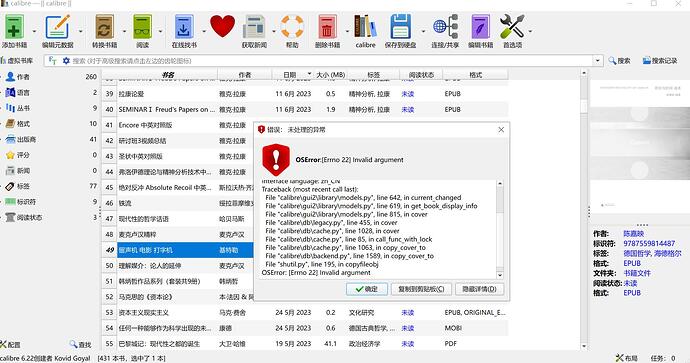Click the Jobs (任务) indicator in status bar
Viewport: 690px width, 363px height.
pyautogui.click(x=663, y=358)
